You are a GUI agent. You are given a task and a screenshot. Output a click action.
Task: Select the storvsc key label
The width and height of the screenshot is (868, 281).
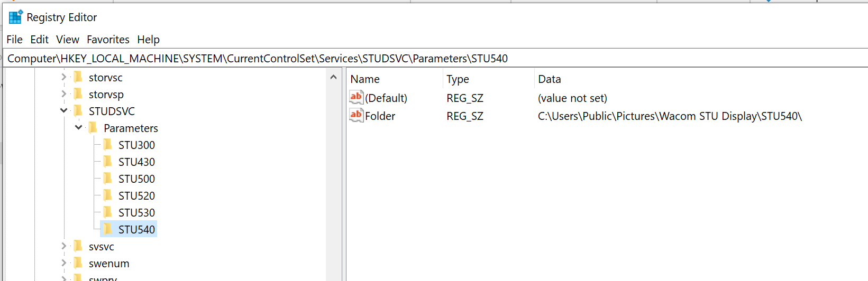click(x=105, y=78)
